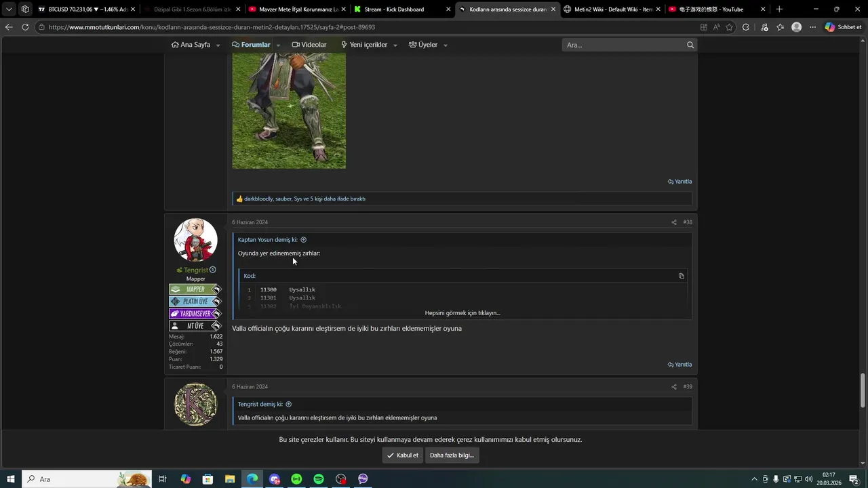Click the Windows taskbar search box
Viewport: 868px width, 488px height.
87,479
